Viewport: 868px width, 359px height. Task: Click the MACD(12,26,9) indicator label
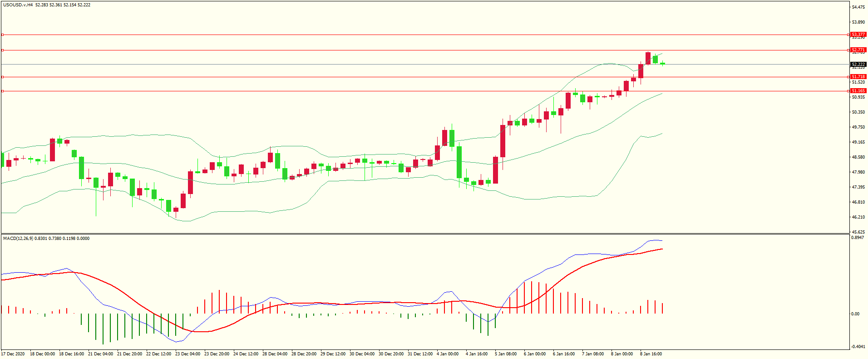click(x=18, y=239)
